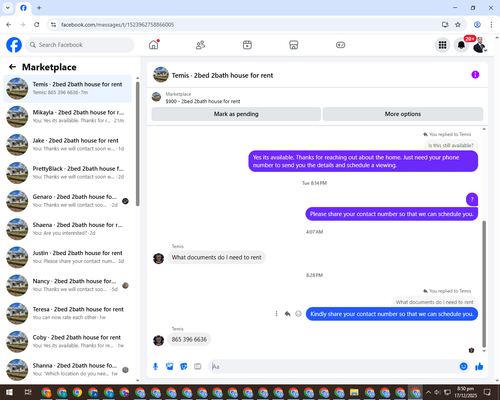500x400 pixels.
Task: Go to the Home feed icon
Action: tap(154, 45)
